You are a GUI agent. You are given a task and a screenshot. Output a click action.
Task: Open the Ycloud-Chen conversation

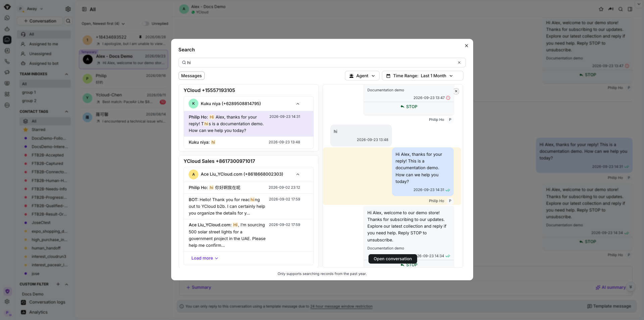point(124,98)
